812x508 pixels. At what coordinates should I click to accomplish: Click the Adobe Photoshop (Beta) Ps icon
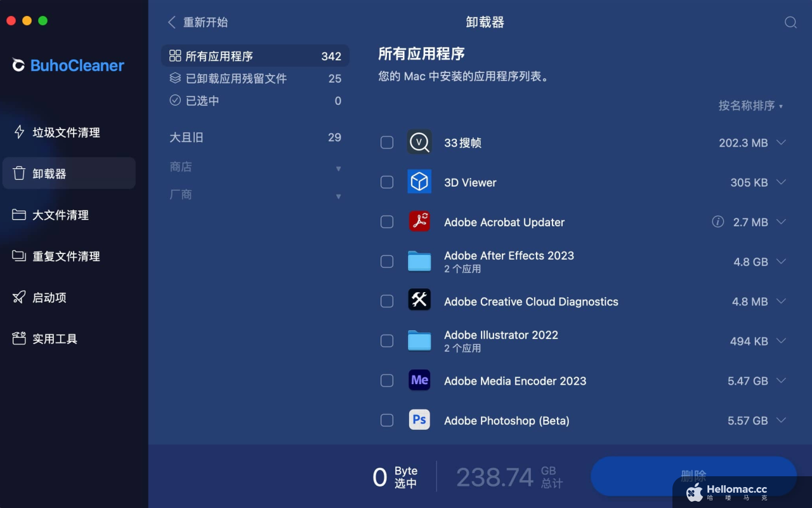tap(419, 420)
